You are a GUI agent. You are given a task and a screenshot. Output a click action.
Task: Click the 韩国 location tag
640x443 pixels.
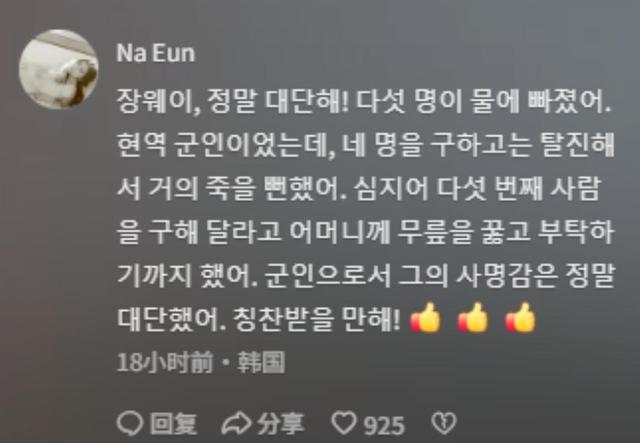(262, 363)
